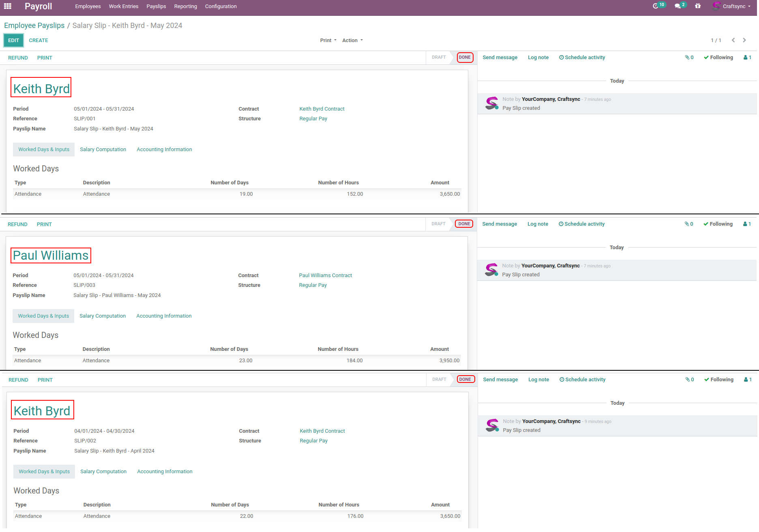This screenshot has height=532, width=759.
Task: Click the EDIT button
Action: coord(14,41)
